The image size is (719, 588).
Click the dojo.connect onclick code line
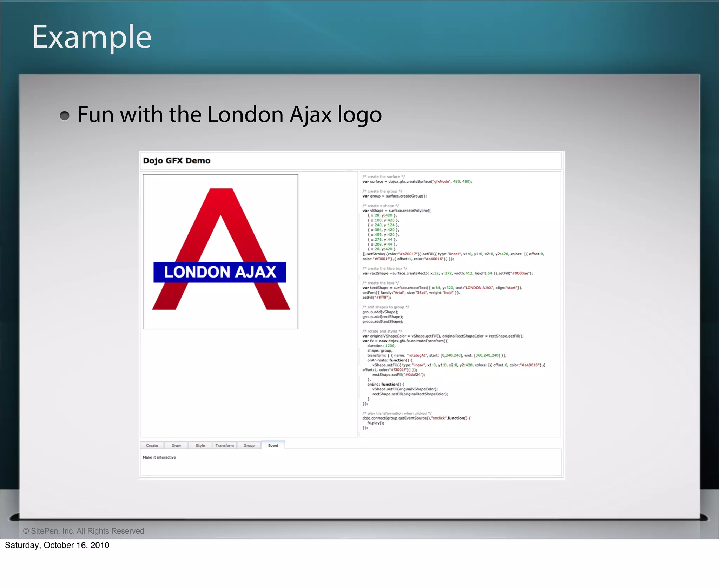(416, 418)
